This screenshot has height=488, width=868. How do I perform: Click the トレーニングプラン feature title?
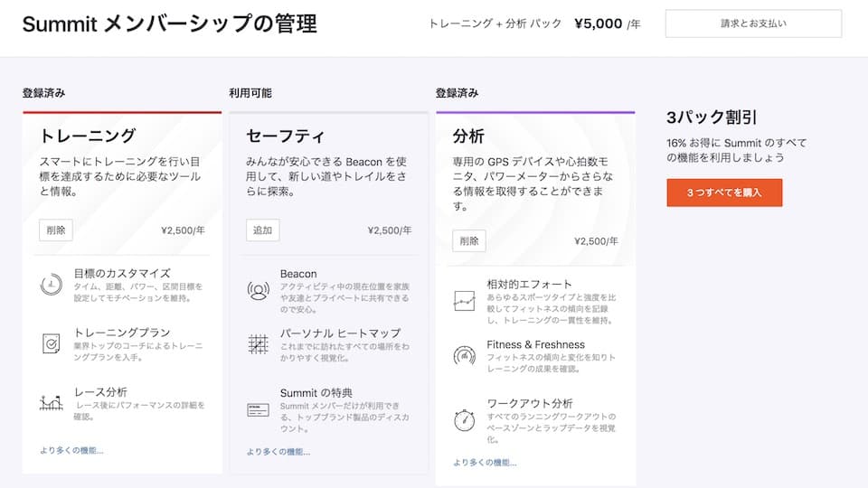point(122,333)
